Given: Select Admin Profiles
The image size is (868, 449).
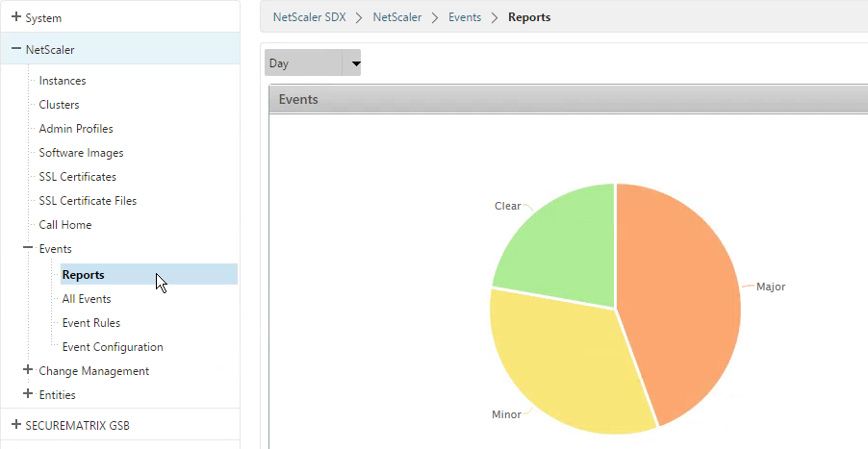Looking at the screenshot, I should [x=76, y=129].
